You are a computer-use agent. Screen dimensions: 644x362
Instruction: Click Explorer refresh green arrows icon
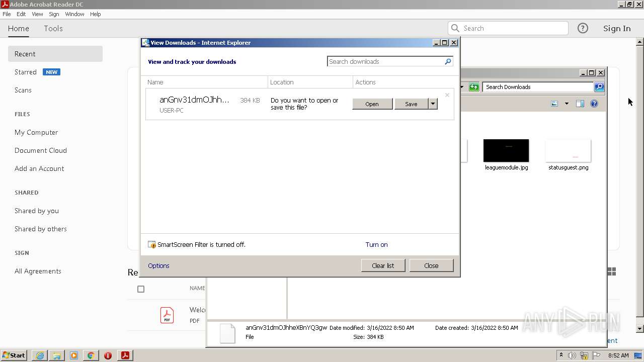click(474, 87)
